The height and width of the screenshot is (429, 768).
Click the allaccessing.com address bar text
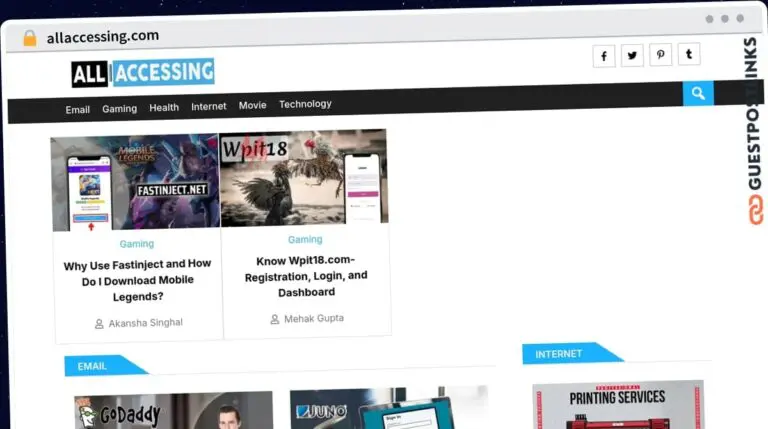pyautogui.click(x=103, y=36)
